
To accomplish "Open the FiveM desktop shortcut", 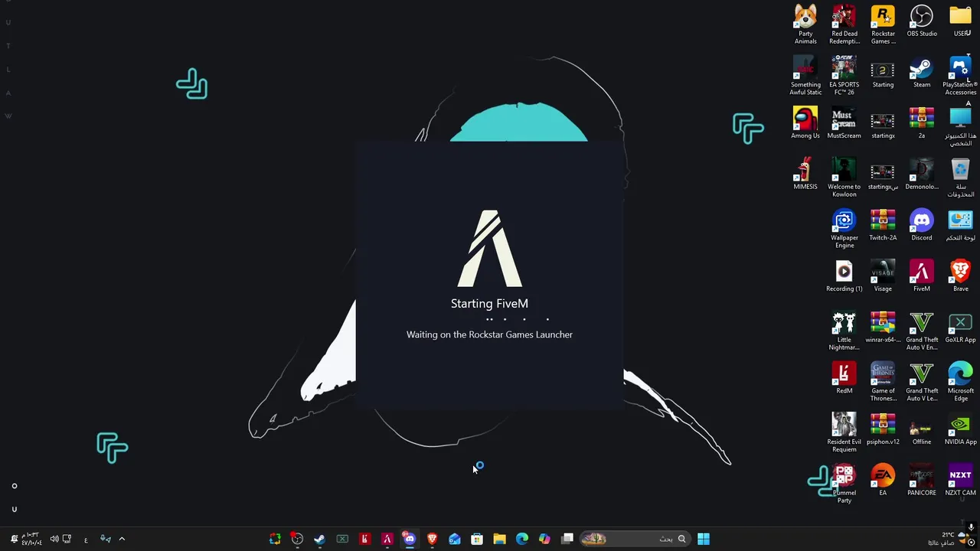I will (922, 276).
